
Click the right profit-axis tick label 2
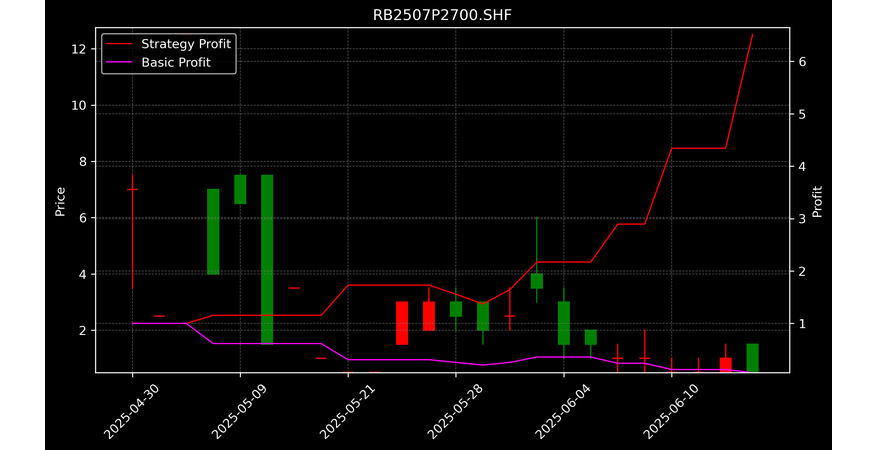802,271
